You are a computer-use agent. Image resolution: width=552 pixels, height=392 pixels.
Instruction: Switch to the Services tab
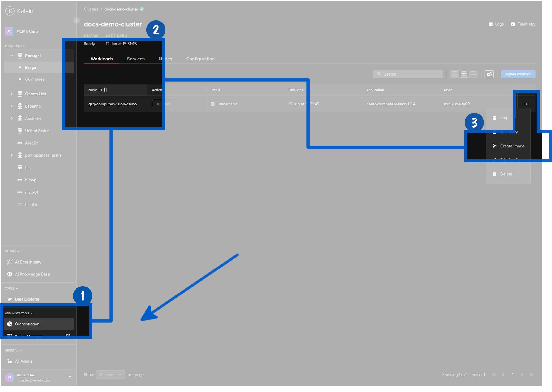[136, 59]
